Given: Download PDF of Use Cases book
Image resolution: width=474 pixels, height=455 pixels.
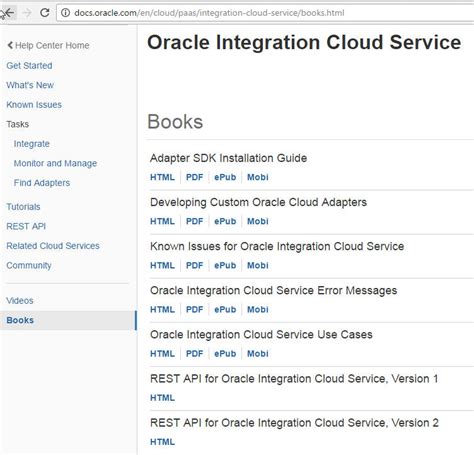Looking at the screenshot, I should (194, 354).
